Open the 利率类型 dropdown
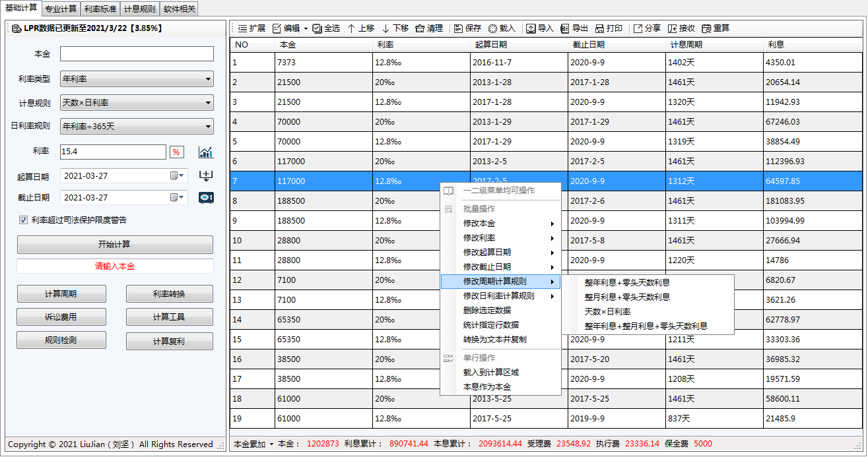The image size is (868, 457). (209, 78)
